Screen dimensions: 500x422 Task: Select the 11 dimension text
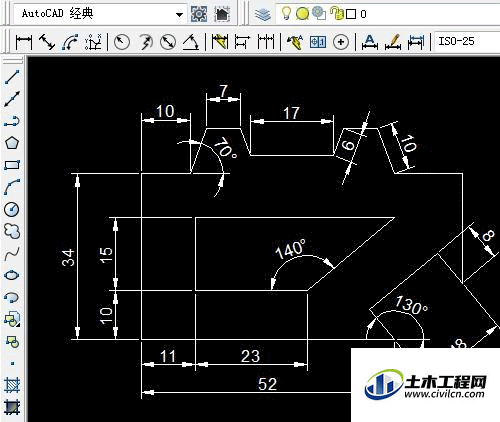click(167, 356)
